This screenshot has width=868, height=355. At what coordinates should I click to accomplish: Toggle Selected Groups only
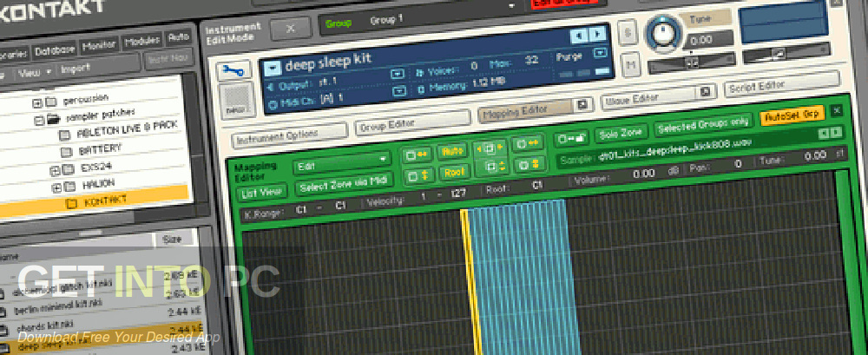[703, 125]
